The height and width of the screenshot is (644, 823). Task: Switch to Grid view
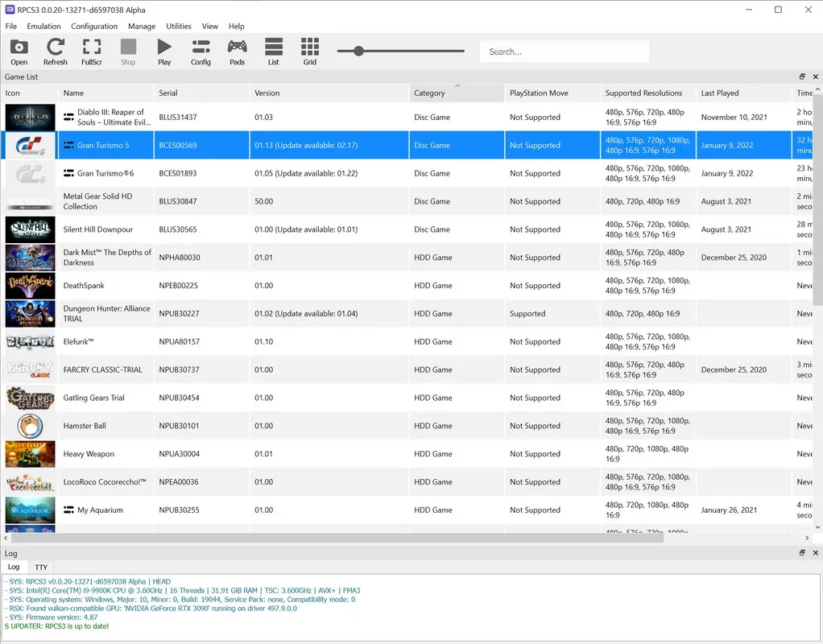tap(310, 52)
